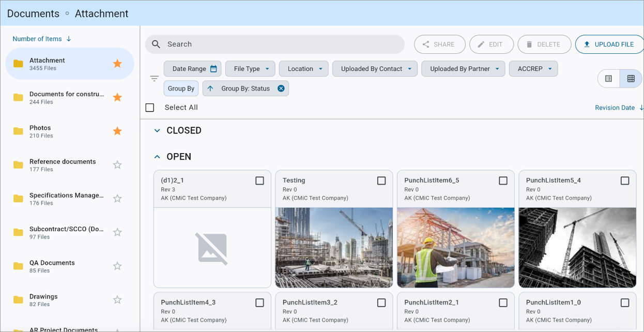Viewport: 644px width, 332px height.
Task: Open the File Type dropdown
Action: [250, 69]
